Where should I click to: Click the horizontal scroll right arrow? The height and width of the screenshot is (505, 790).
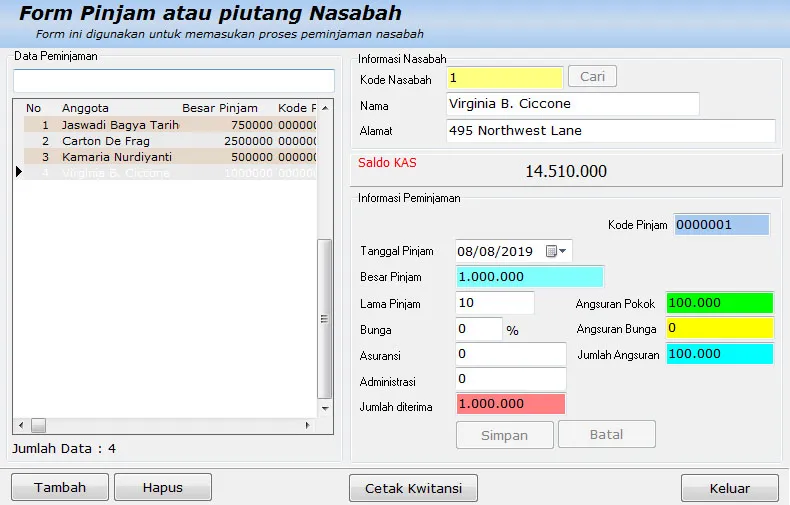tap(307, 425)
